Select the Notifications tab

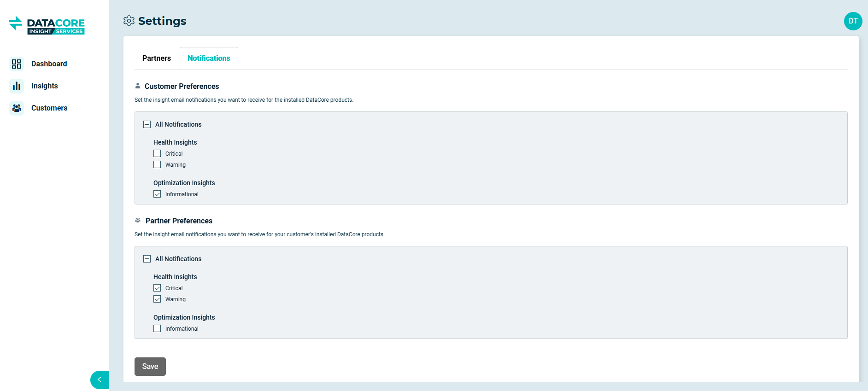[x=209, y=58]
